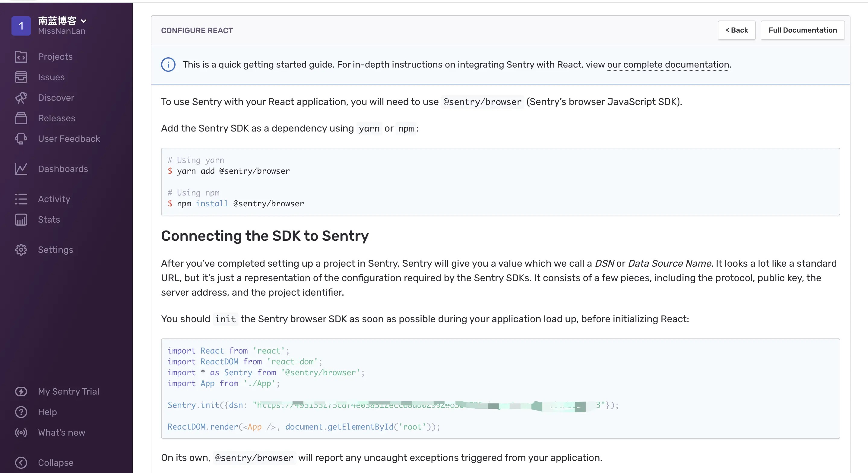Click the info circle icon in banner

[x=168, y=64]
